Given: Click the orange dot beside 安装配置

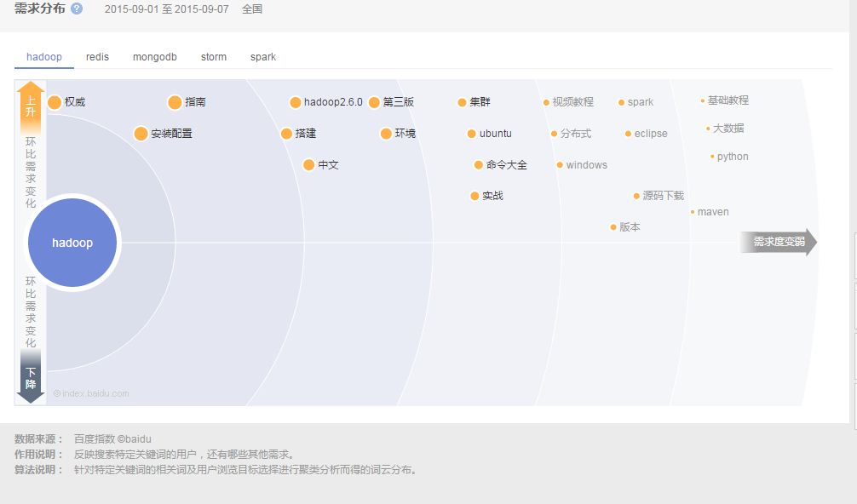Looking at the screenshot, I should click(141, 134).
